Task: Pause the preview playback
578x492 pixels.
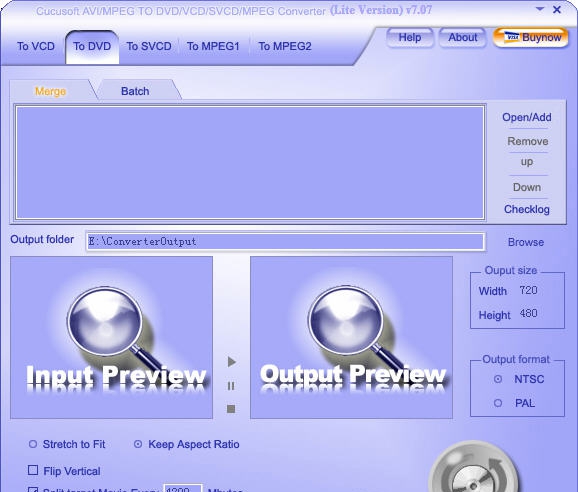Action: pyautogui.click(x=231, y=386)
